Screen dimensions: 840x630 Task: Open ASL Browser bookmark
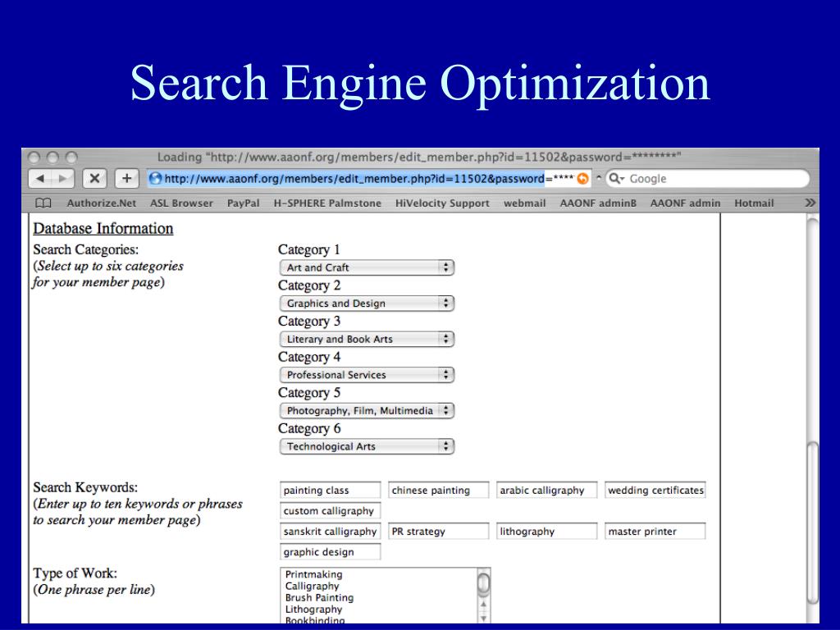coord(181,203)
